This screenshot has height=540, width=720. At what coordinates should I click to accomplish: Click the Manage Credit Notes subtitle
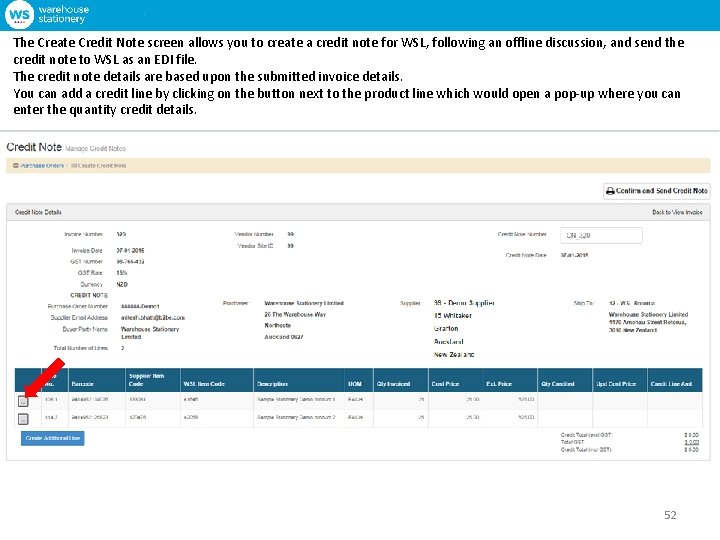(x=95, y=149)
